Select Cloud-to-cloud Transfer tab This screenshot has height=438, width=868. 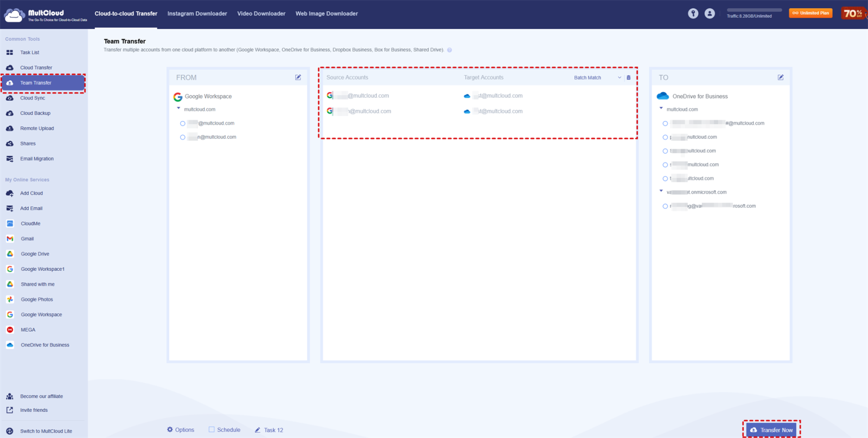[x=126, y=14]
